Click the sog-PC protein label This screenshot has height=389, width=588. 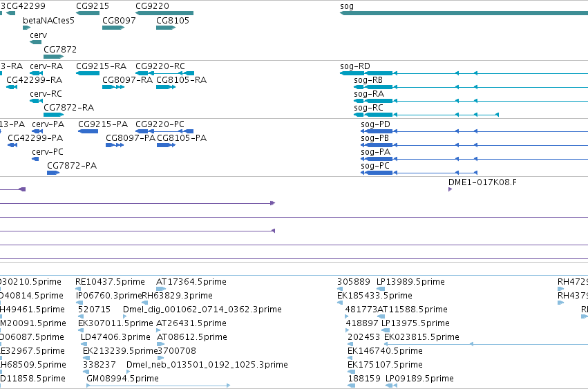(375, 167)
